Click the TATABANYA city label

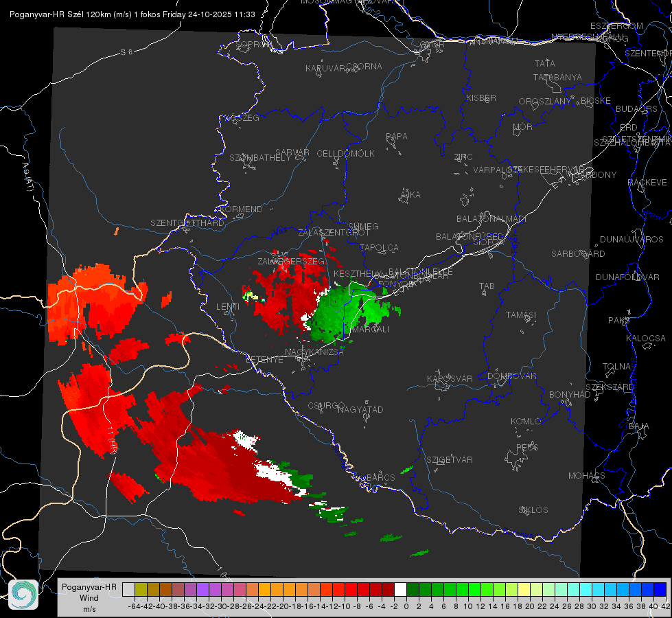click(557, 77)
